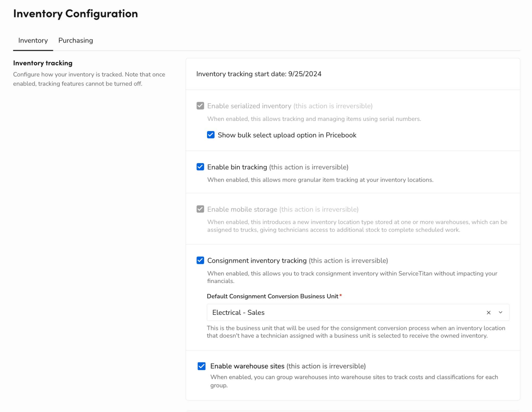Click the Default Consignment Conversion Business Unit label
The width and height of the screenshot is (532, 412).
coord(273,296)
